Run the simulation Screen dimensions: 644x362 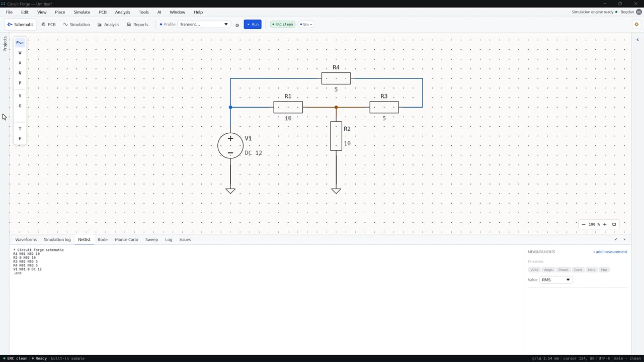tap(253, 24)
